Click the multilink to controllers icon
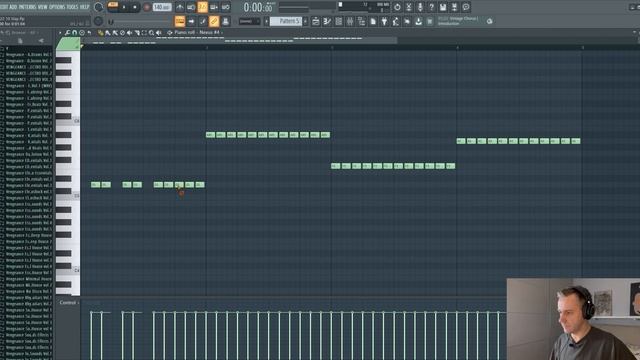640x360 pixels. 225,21
